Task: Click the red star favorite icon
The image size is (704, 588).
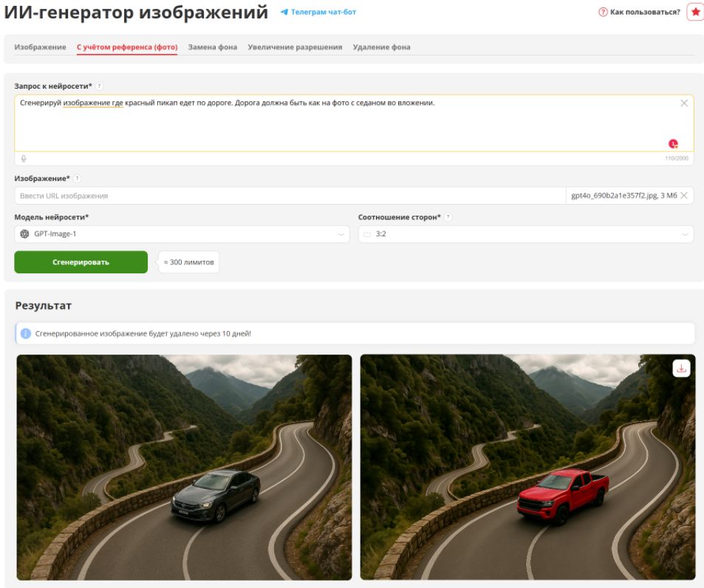Action: (x=695, y=12)
